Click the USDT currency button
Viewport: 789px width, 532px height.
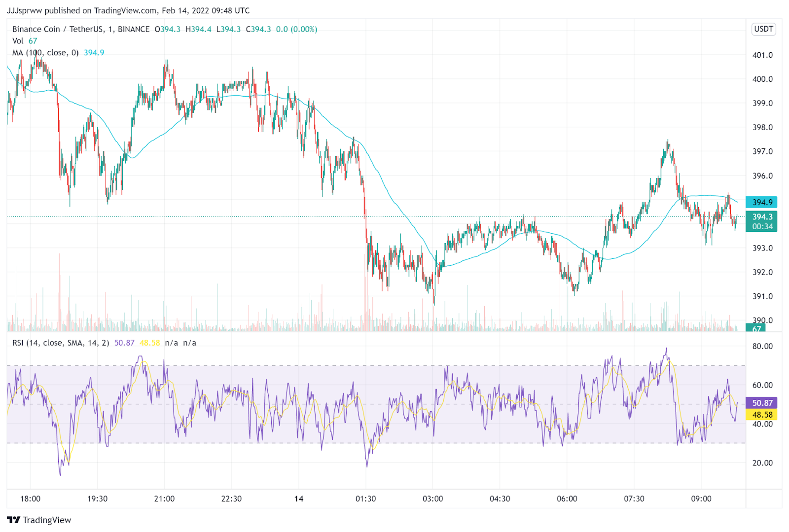coord(763,29)
